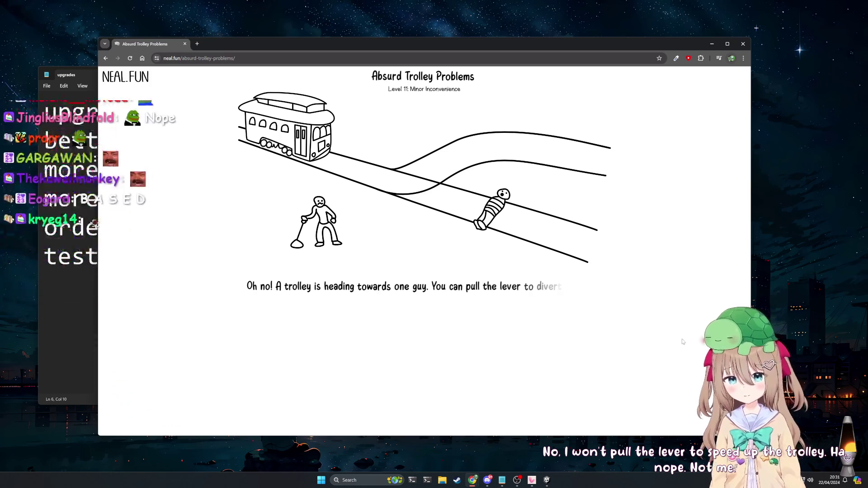
Task: Open the File menu in Notepad
Action: click(47, 85)
